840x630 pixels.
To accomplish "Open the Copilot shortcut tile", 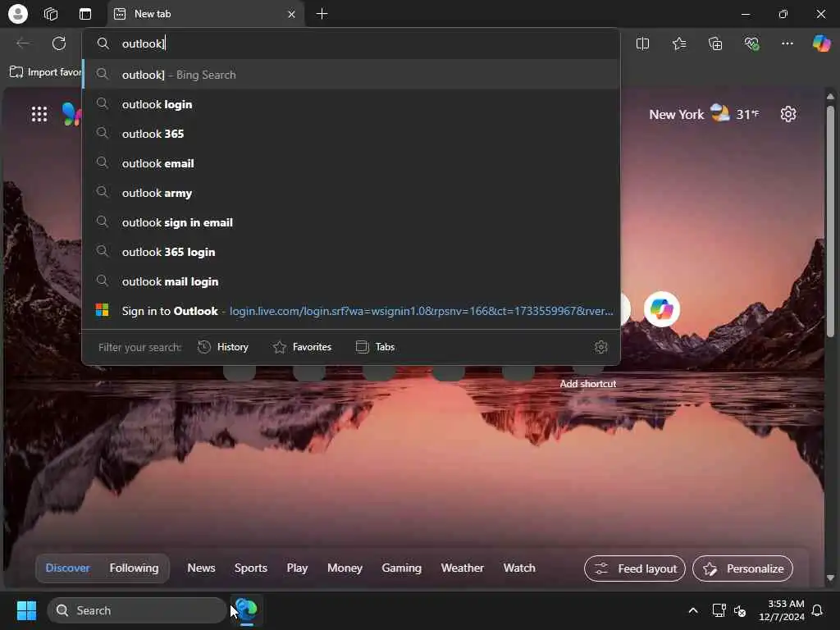I will click(662, 309).
